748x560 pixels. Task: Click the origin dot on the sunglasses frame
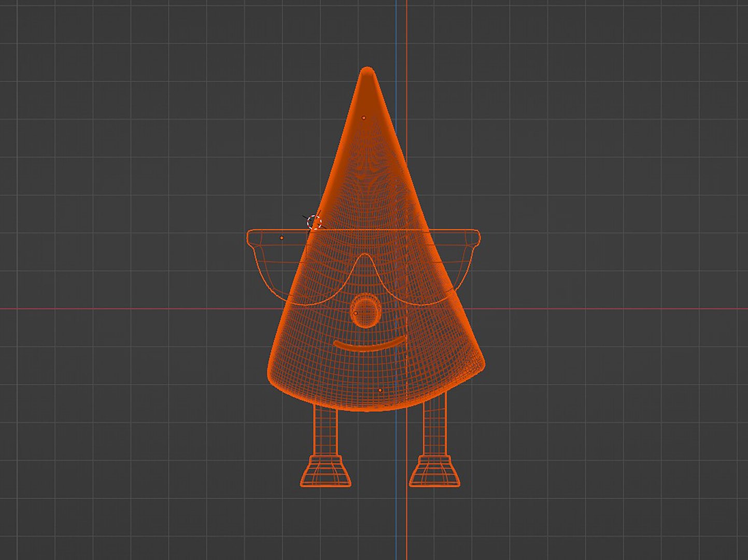pyautogui.click(x=282, y=238)
